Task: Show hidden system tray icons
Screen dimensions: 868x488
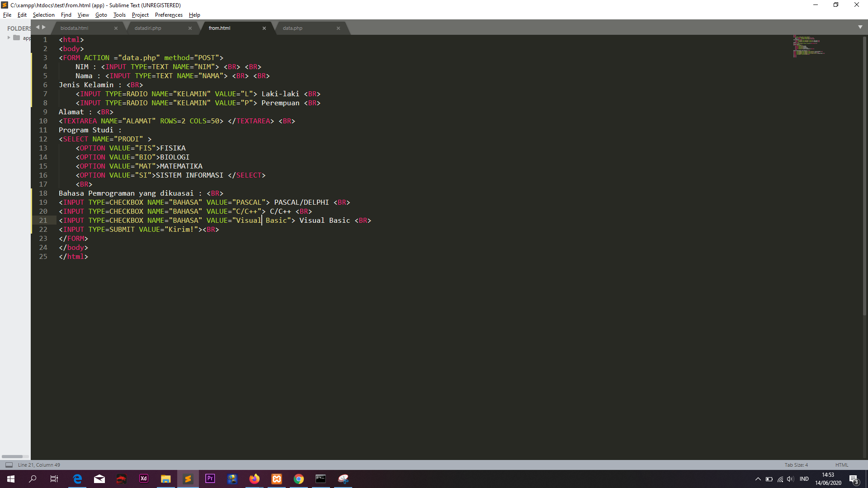Action: tap(758, 479)
